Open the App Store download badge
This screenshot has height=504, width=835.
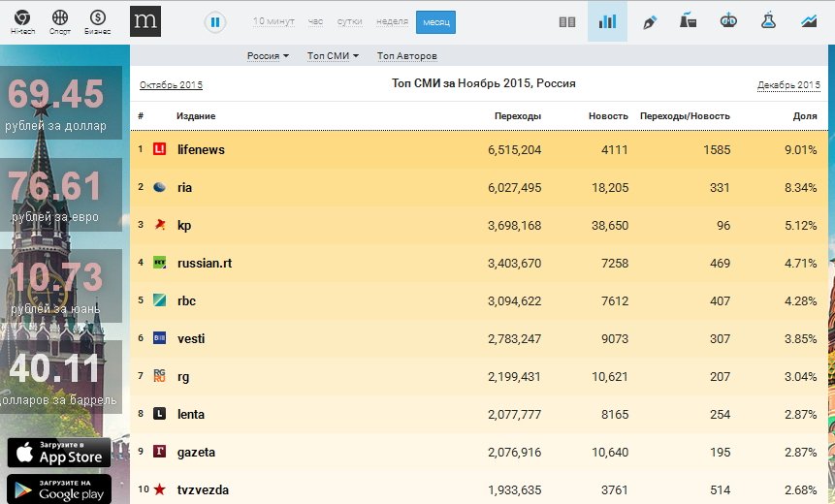tap(58, 453)
